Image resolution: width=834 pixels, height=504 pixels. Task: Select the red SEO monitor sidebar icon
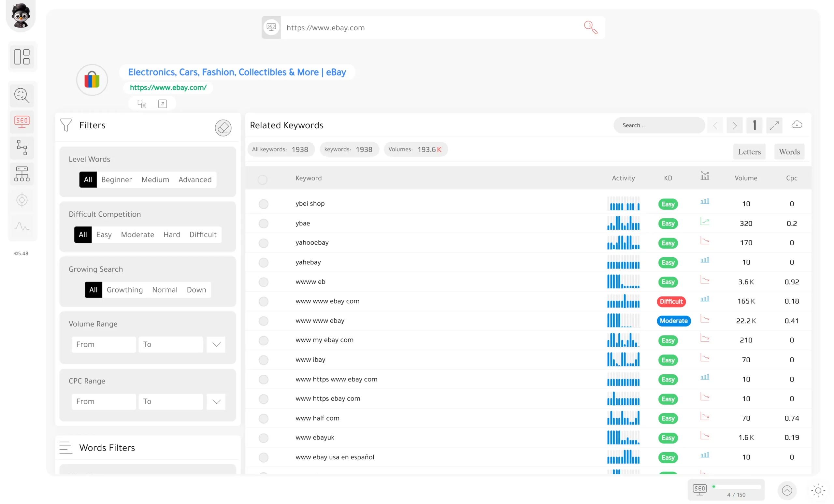(22, 122)
